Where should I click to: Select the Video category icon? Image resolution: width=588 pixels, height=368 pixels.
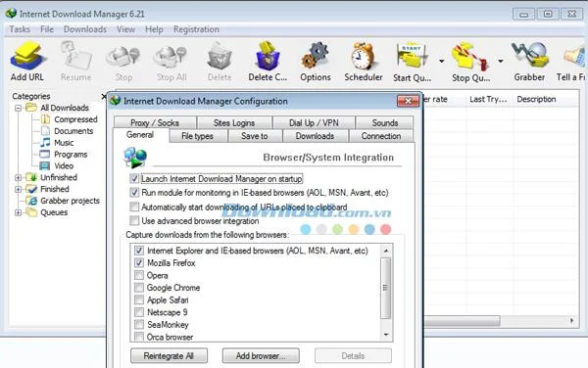coord(45,165)
